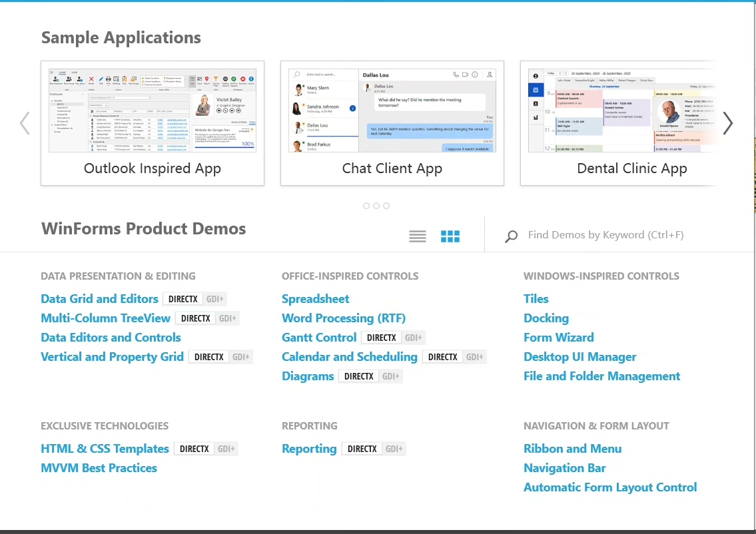Open the Chat Client App sample

pos(392,123)
